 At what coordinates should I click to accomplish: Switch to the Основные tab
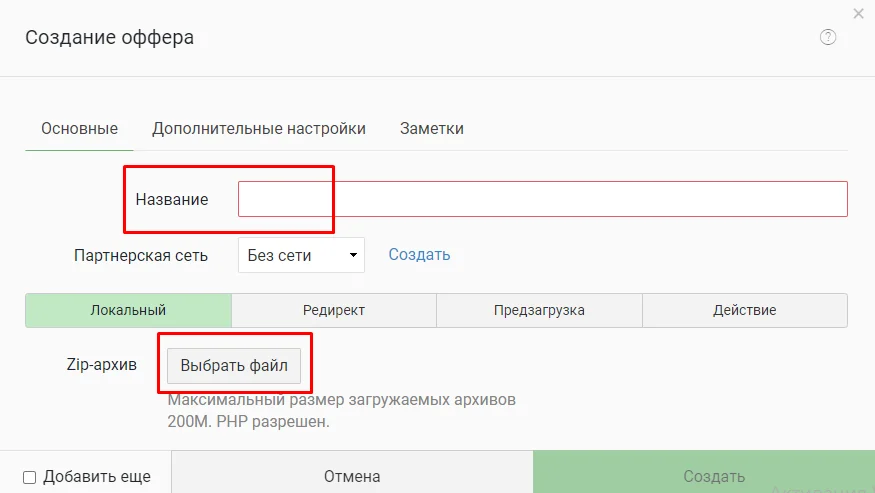click(x=79, y=129)
